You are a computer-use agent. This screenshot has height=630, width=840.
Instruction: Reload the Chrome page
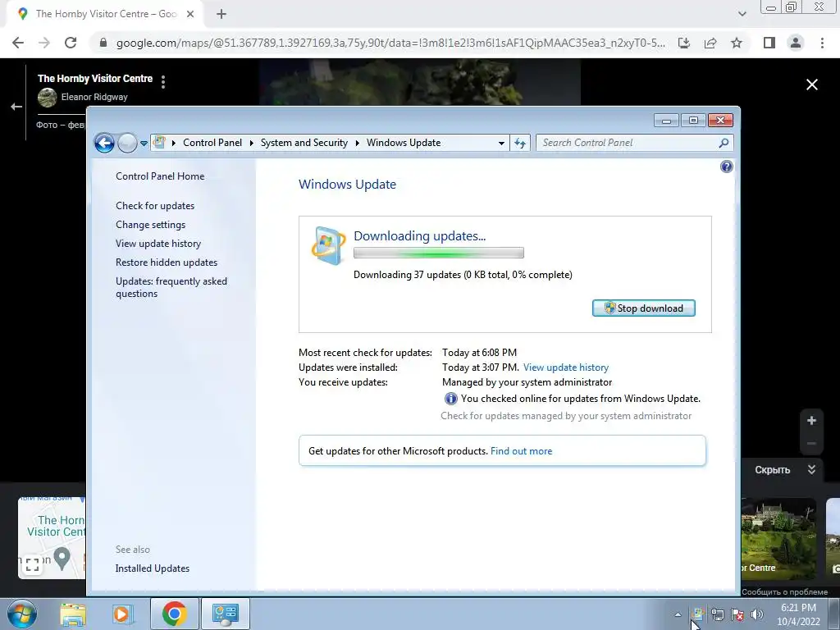(71, 43)
